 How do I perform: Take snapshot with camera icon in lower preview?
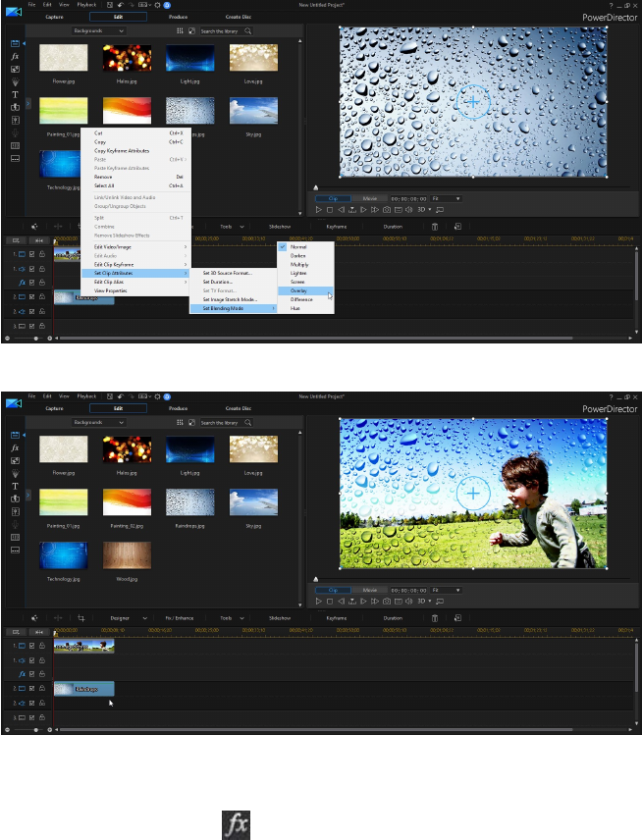coord(387,602)
